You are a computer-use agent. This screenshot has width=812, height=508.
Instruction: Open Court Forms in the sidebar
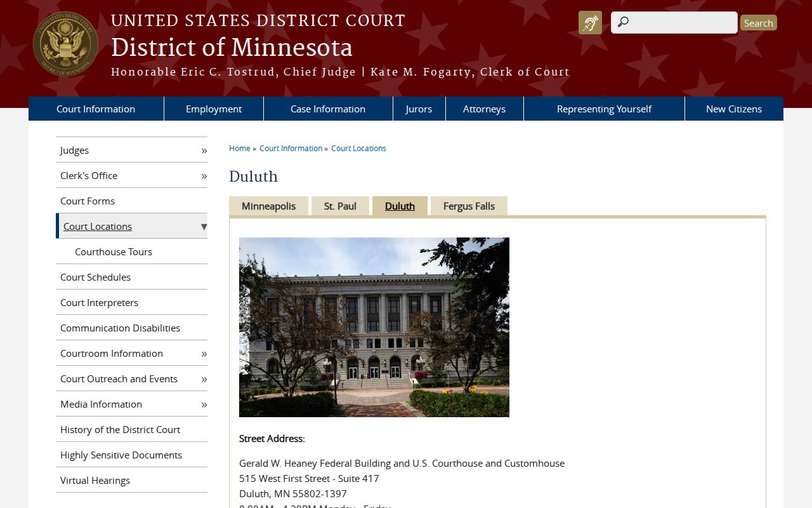(88, 201)
